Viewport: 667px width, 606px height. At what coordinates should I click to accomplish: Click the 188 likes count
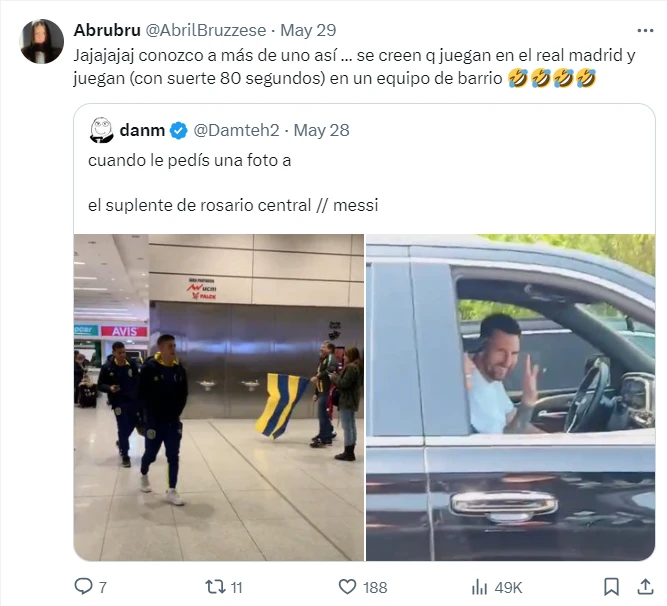click(375, 587)
